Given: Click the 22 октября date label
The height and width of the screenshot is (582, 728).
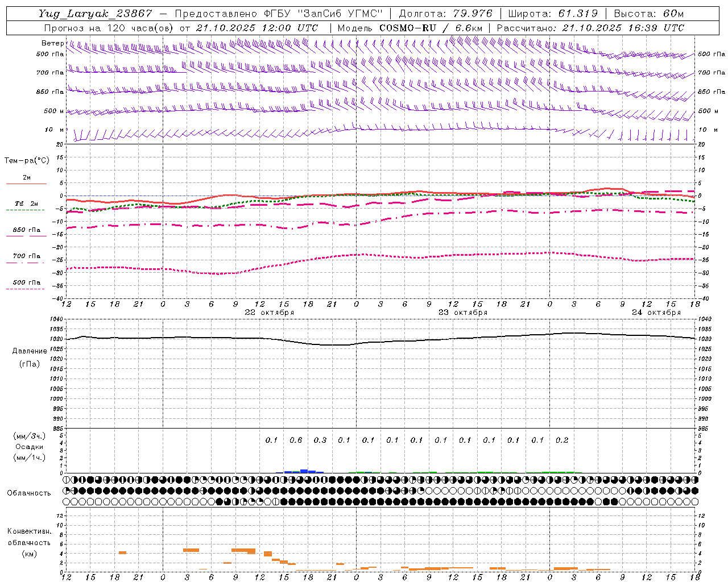Looking at the screenshot, I should [x=270, y=313].
